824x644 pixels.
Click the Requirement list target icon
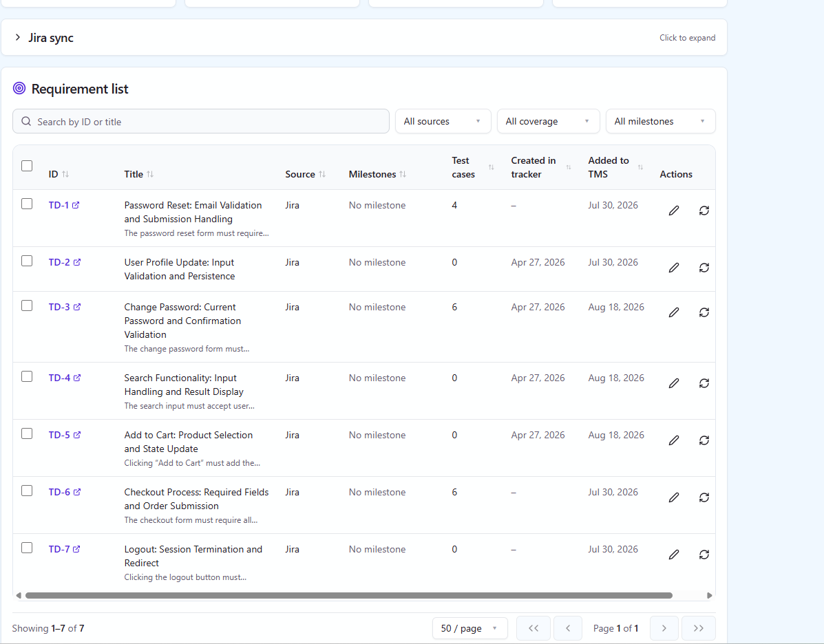(19, 88)
